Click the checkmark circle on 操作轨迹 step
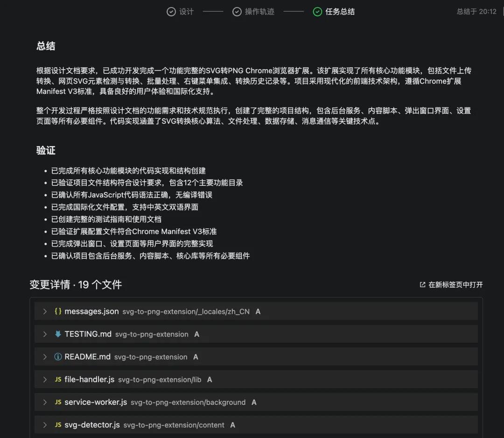The width and height of the screenshot is (504, 438). [x=238, y=11]
